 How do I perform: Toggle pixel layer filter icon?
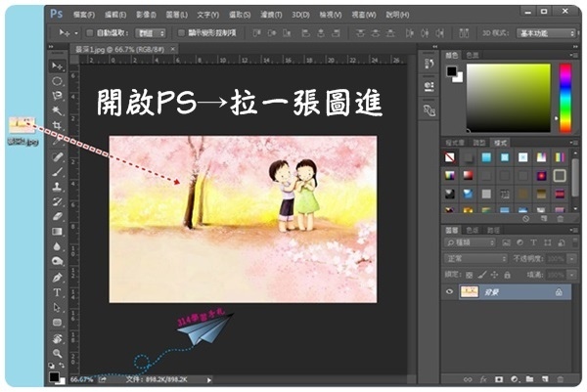506,242
